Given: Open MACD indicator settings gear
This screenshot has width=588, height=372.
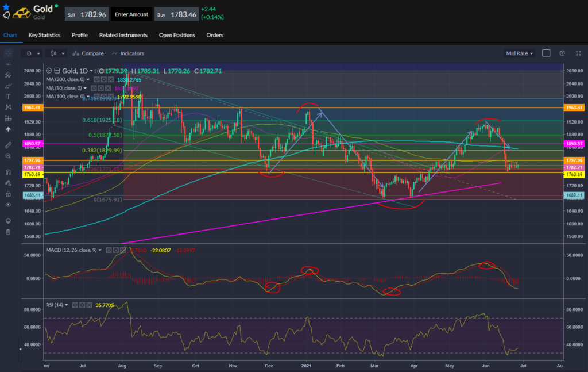Looking at the screenshot, I should pyautogui.click(x=116, y=250).
